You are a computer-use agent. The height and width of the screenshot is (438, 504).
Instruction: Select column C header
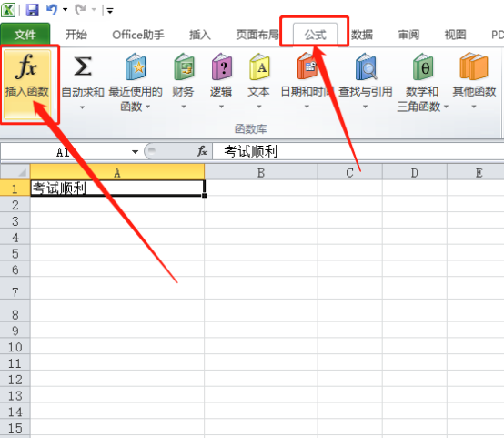point(349,172)
